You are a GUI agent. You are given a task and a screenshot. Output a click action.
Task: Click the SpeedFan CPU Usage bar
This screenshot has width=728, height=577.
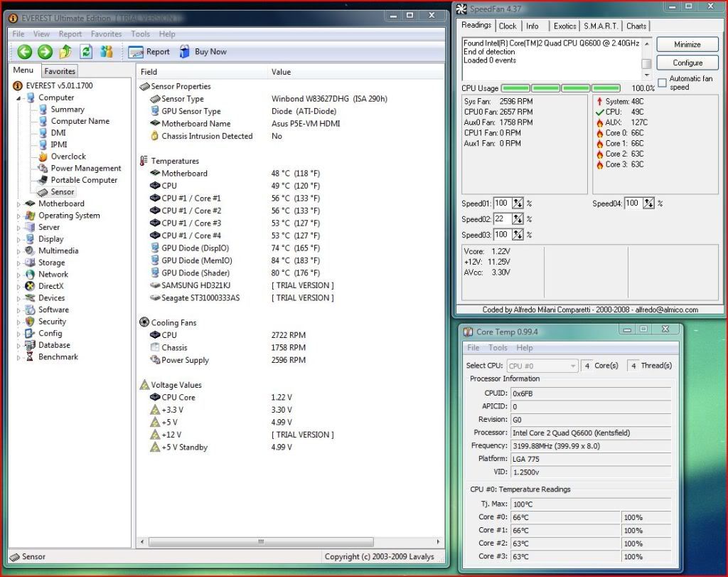[561, 88]
